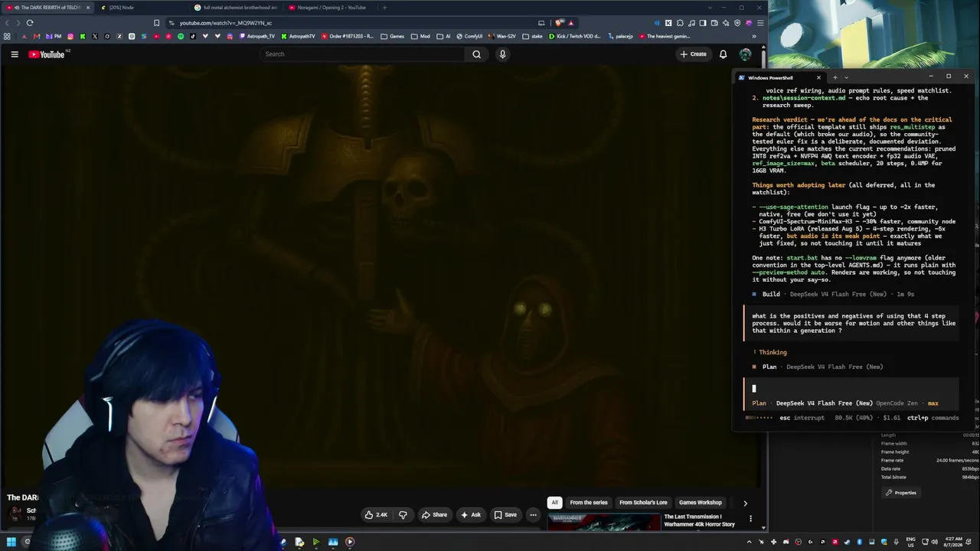Share the video
The width and height of the screenshot is (980, 551).
(x=434, y=515)
